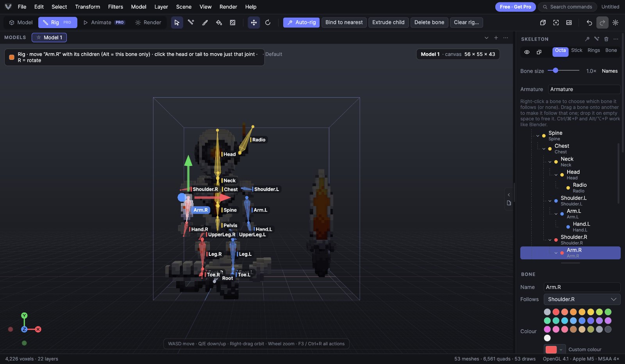Switch bone display to Rings
The width and height of the screenshot is (625, 364).
pyautogui.click(x=594, y=50)
